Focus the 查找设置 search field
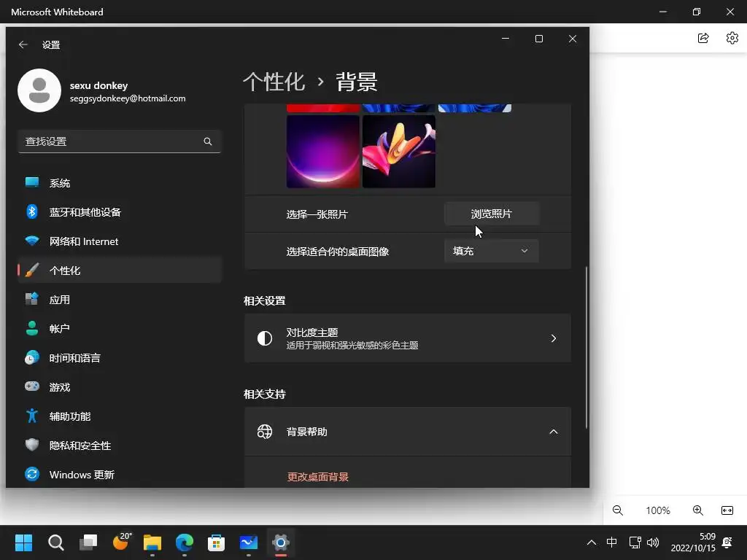The height and width of the screenshot is (560, 747). (x=119, y=141)
